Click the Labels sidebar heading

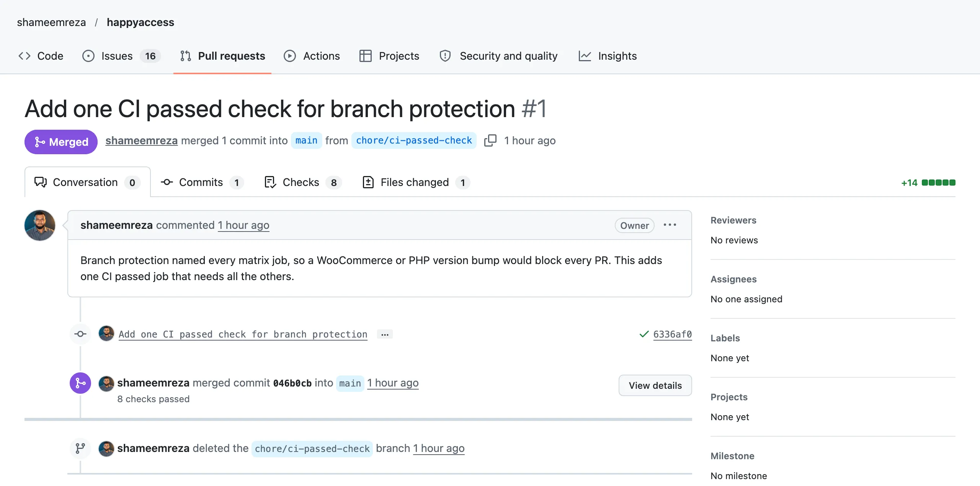click(725, 338)
